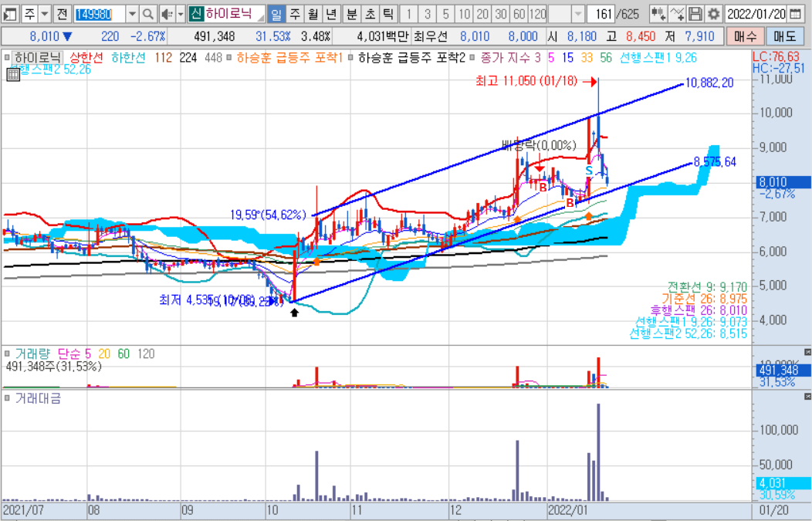Click the 491,348 volume axis tag
The width and height of the screenshot is (812, 521).
[x=784, y=370]
